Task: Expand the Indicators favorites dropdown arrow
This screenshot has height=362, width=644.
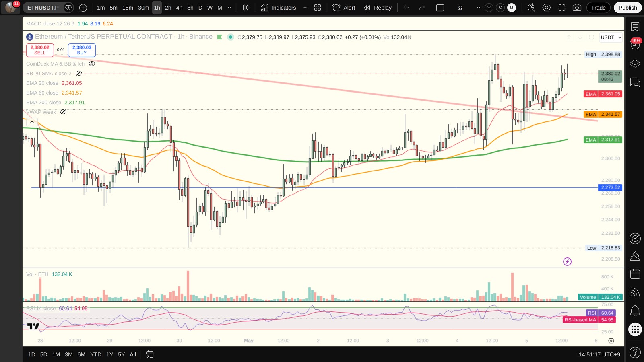Action: click(305, 8)
